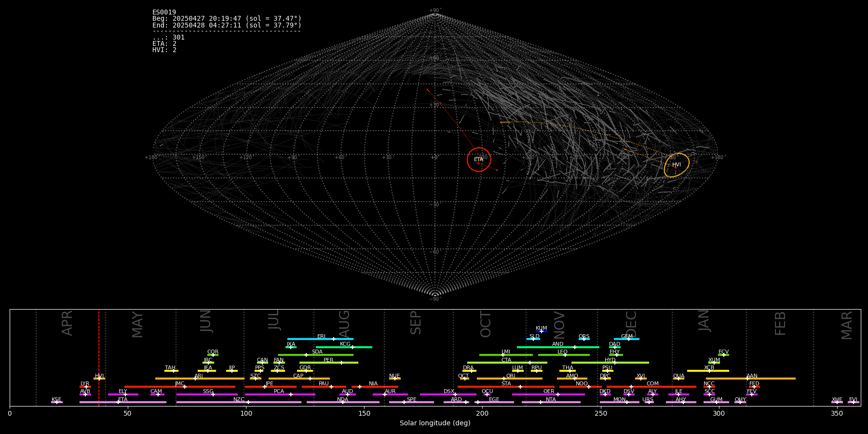Click the green KCG shower bar
868x434 pixels.
[x=344, y=347]
